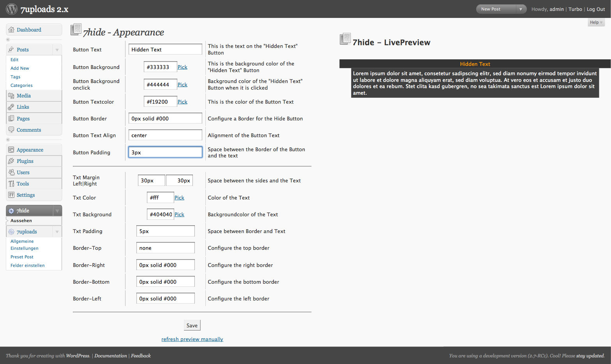Screen dimensions: 611x364
Task: Click the 7hide Appearance page heading icon
Action: [x=76, y=30]
